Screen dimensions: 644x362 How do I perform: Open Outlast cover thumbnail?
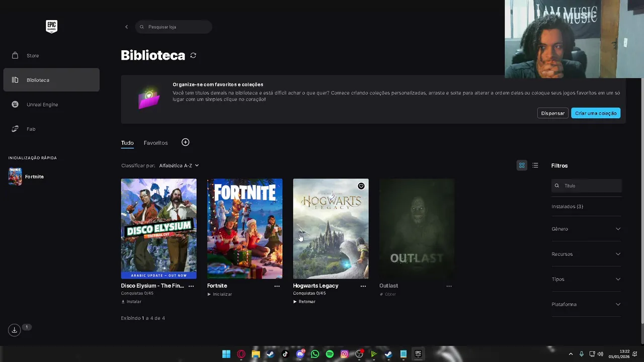click(x=417, y=229)
